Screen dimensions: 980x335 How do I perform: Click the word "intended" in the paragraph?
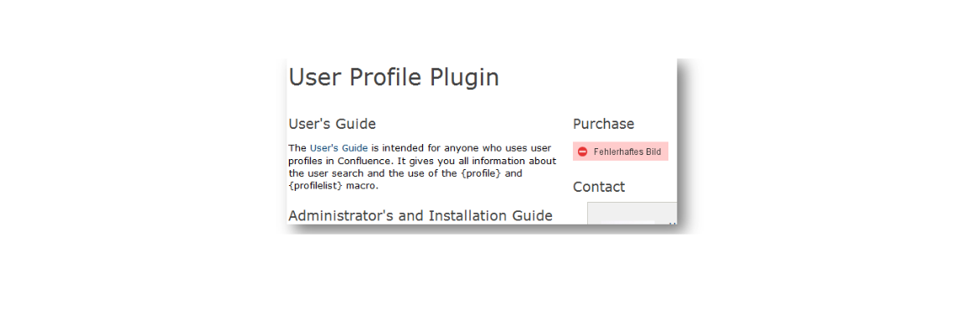tap(402, 148)
